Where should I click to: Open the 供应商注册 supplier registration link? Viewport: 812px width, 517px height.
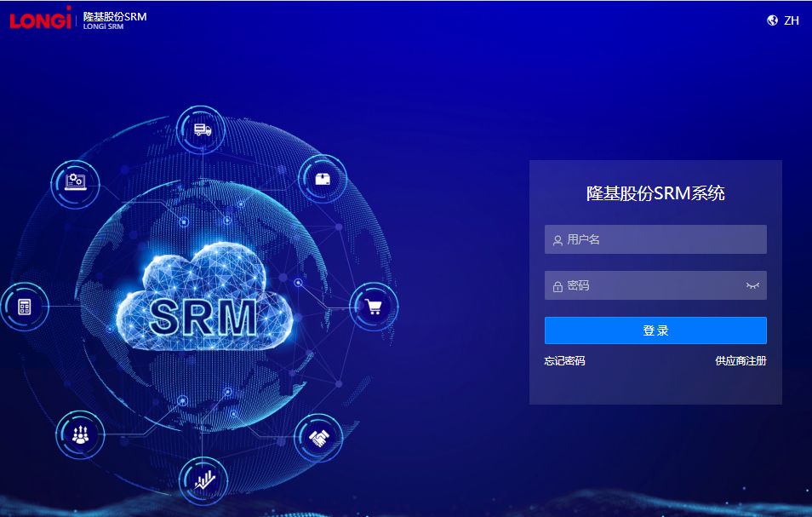point(744,361)
